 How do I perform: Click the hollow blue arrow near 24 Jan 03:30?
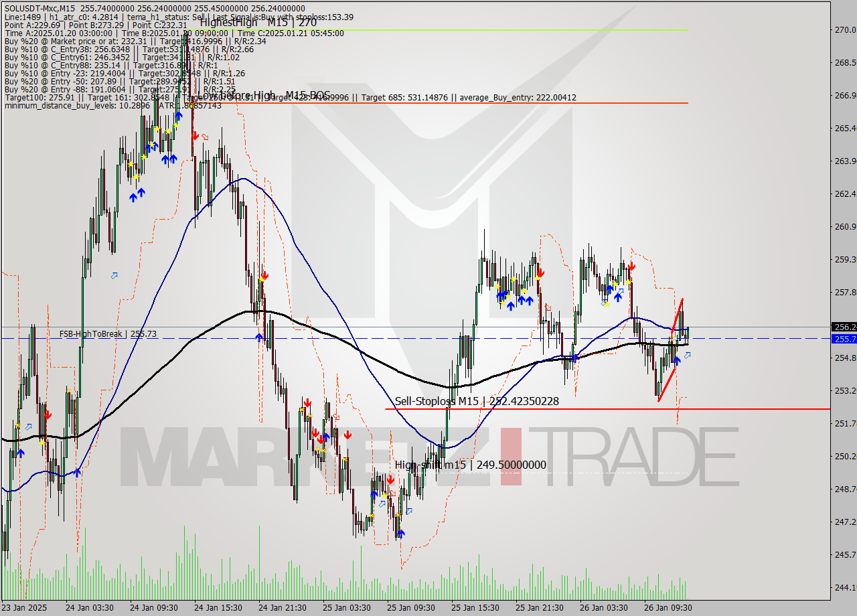coord(114,275)
